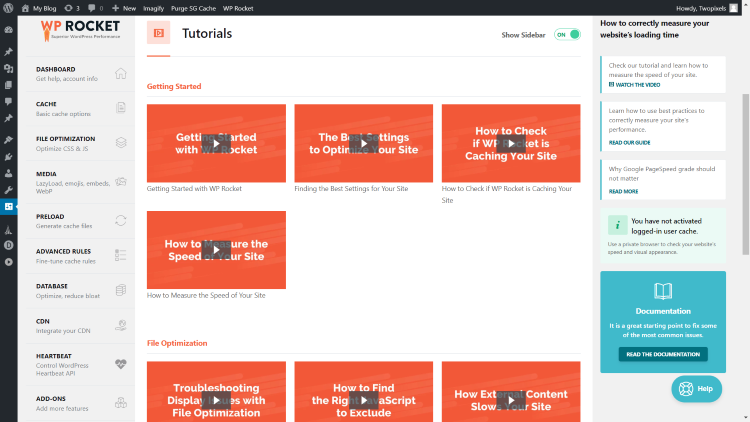750x422 pixels.
Task: Click the WordPress logo in the admin bar
Action: [x=8, y=8]
